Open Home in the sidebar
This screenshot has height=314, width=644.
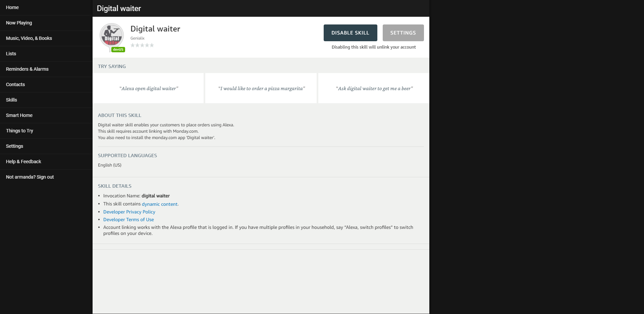pos(46,7)
